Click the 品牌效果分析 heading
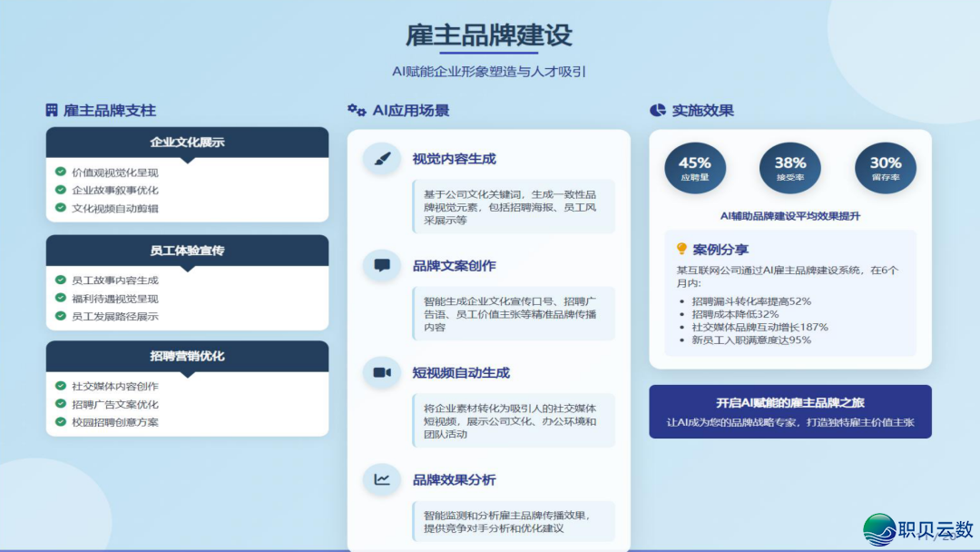 (x=455, y=479)
